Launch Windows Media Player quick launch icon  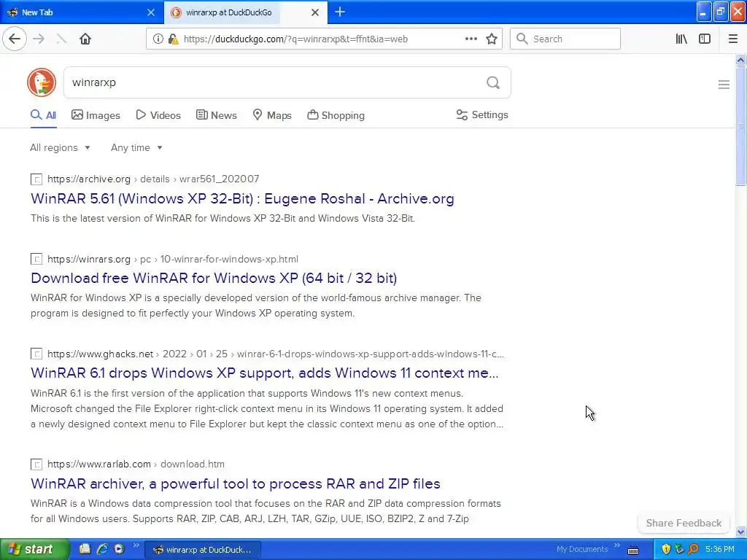pyautogui.click(x=119, y=549)
